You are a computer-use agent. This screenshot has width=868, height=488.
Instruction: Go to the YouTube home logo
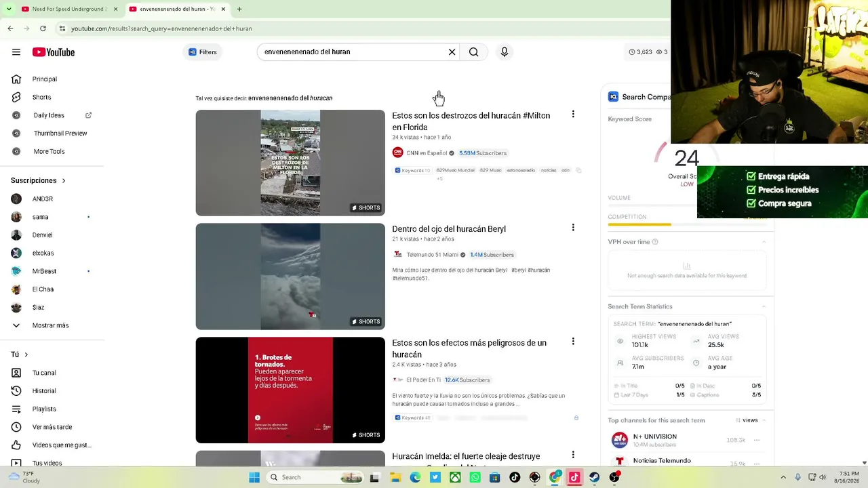54,52
